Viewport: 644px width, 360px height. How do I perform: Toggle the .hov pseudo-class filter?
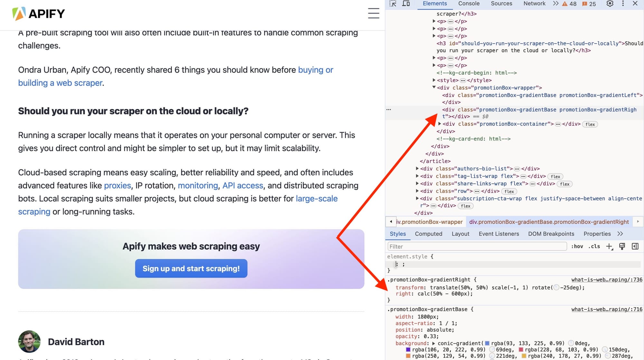(x=576, y=247)
